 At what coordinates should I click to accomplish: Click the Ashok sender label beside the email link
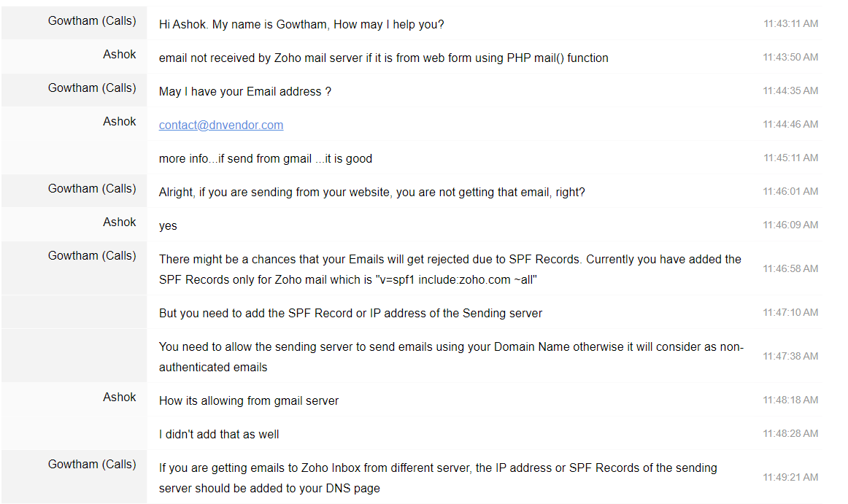coord(120,121)
